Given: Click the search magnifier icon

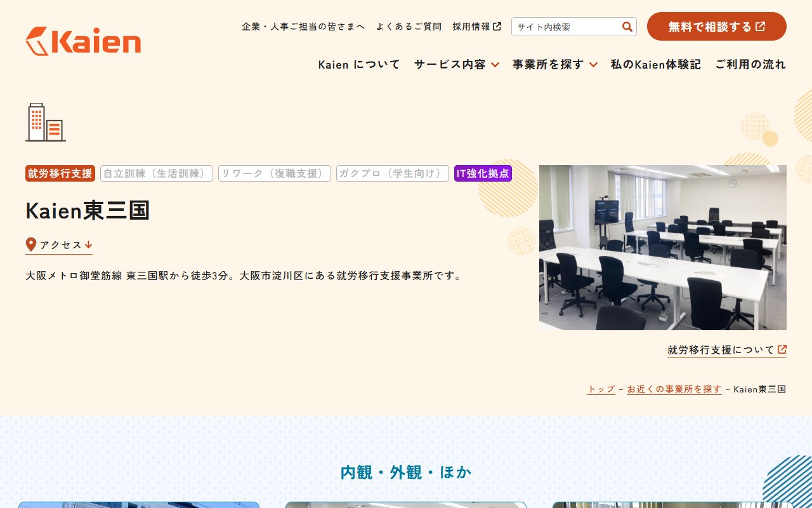Looking at the screenshot, I should [627, 27].
